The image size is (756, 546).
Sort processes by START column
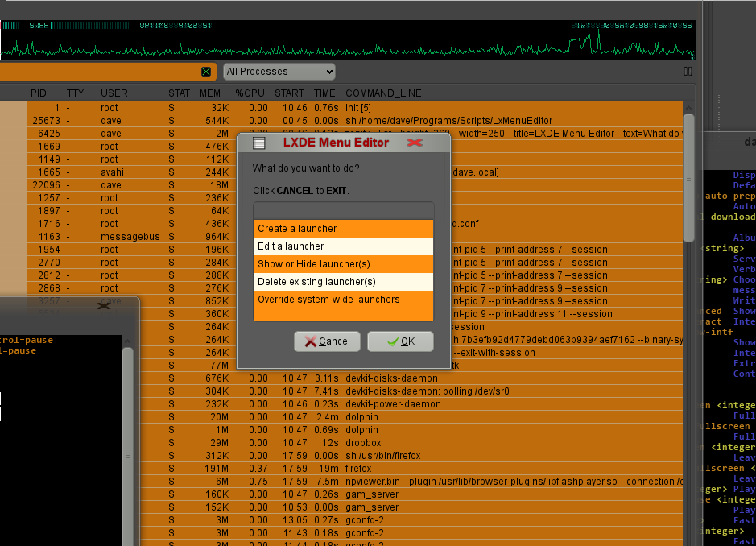[x=289, y=93]
